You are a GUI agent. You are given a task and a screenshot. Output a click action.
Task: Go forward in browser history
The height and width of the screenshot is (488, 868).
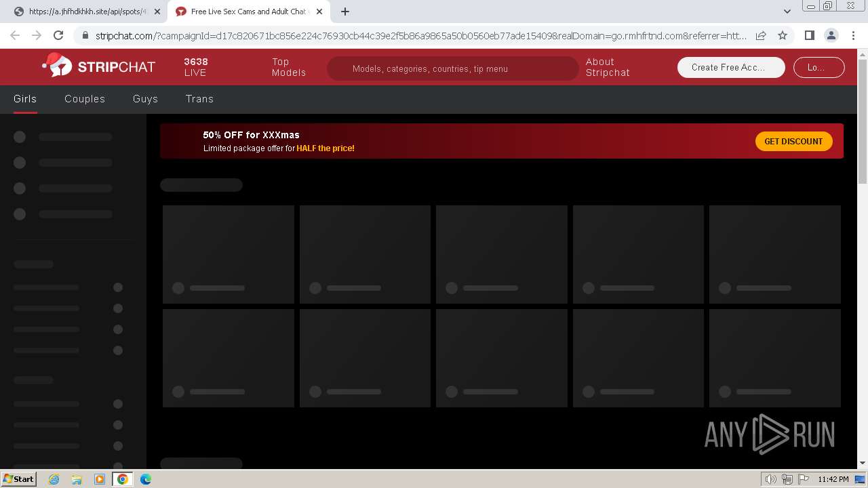(x=37, y=35)
